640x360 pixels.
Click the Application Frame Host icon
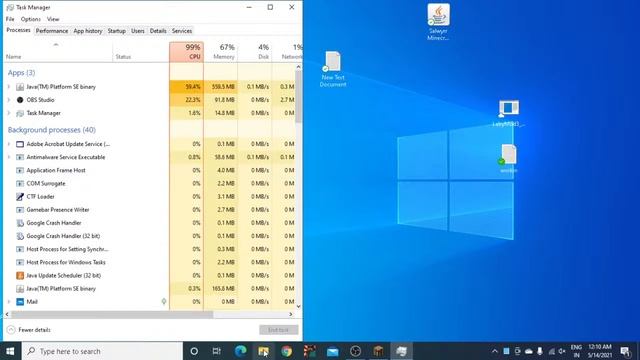tap(20, 170)
